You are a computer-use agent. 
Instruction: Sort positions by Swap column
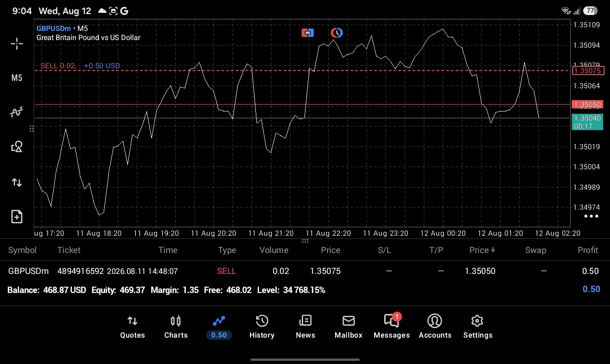pos(535,250)
